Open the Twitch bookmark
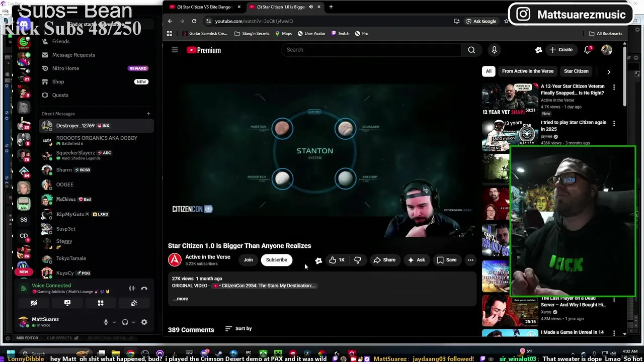This screenshot has height=362, width=644. click(x=340, y=34)
